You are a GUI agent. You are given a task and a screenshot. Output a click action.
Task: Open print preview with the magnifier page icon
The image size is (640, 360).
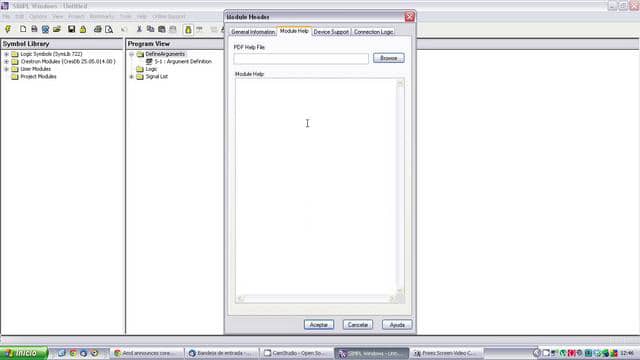109,29
